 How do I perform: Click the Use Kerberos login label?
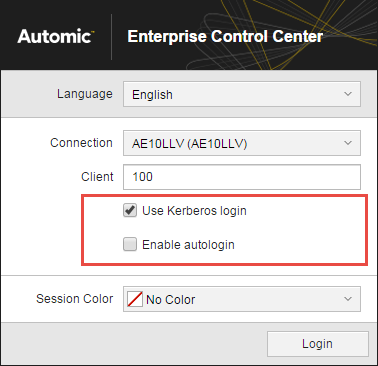194,211
